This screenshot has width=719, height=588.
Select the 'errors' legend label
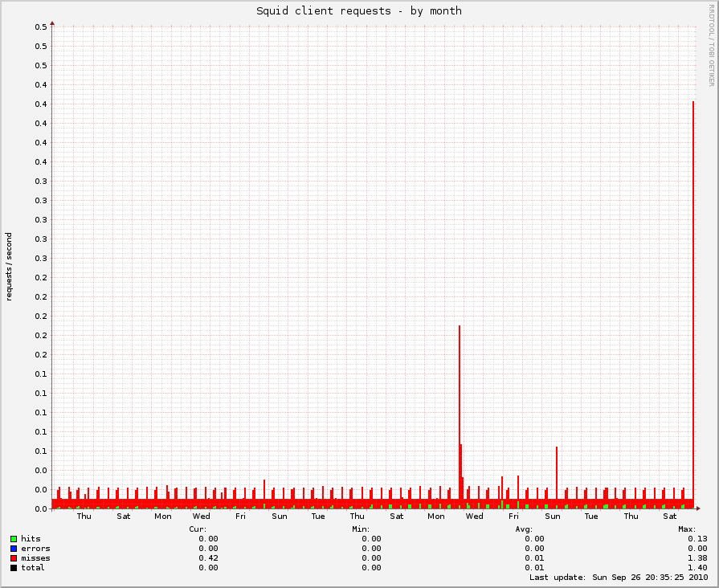36,549
